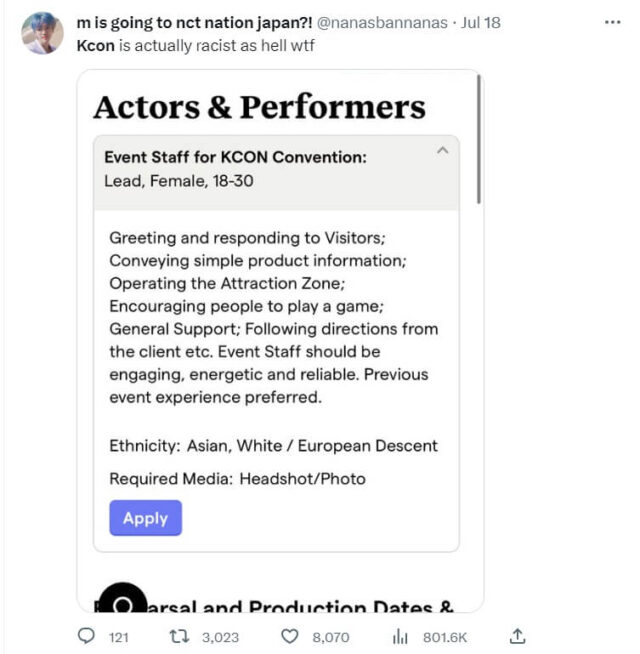Click the scrollbar beside the job listing

tap(480, 140)
